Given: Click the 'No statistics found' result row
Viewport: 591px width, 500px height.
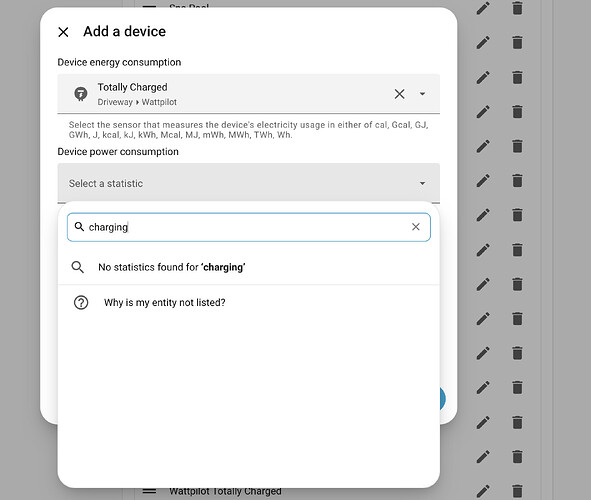Looking at the screenshot, I should coord(249,267).
